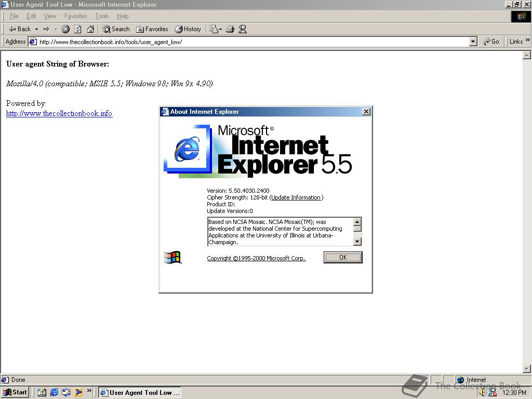Click the Forward arrow button
The width and height of the screenshot is (532, 399).
tap(46, 29)
